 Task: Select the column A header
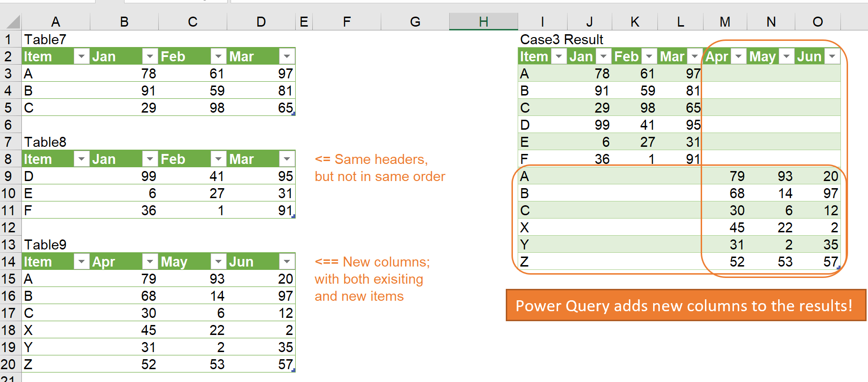56,22
